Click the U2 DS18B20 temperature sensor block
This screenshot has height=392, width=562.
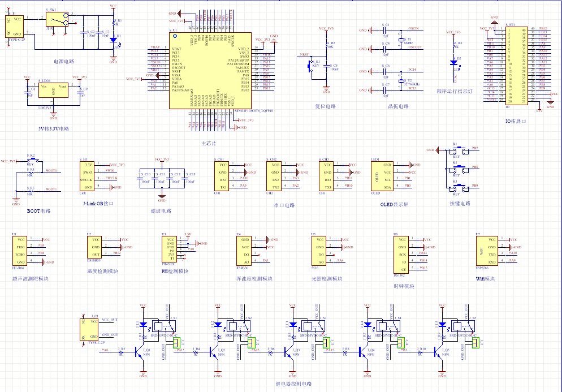click(94, 247)
